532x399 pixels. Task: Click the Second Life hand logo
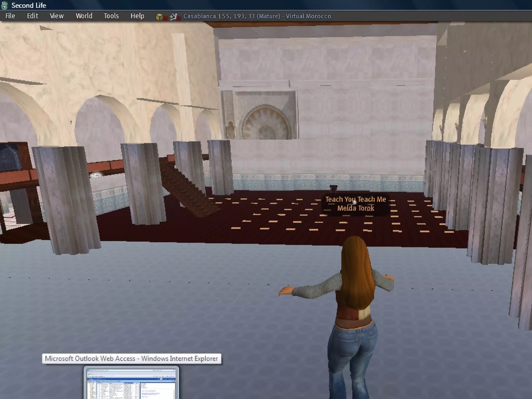4,5
